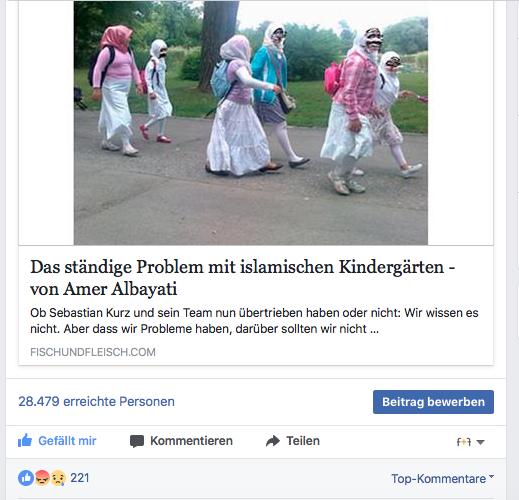This screenshot has width=519, height=500.
Task: Open the article headline about islamische Kindergärten
Action: [x=243, y=278]
